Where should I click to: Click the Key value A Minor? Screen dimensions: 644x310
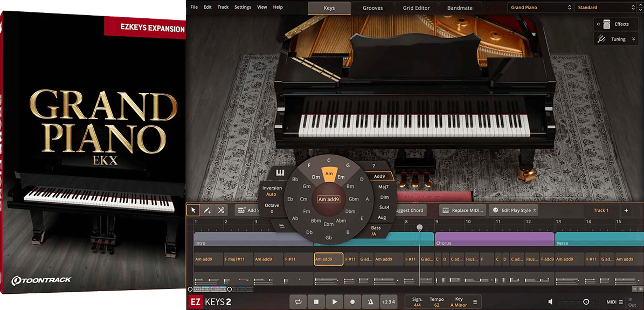pos(459,305)
